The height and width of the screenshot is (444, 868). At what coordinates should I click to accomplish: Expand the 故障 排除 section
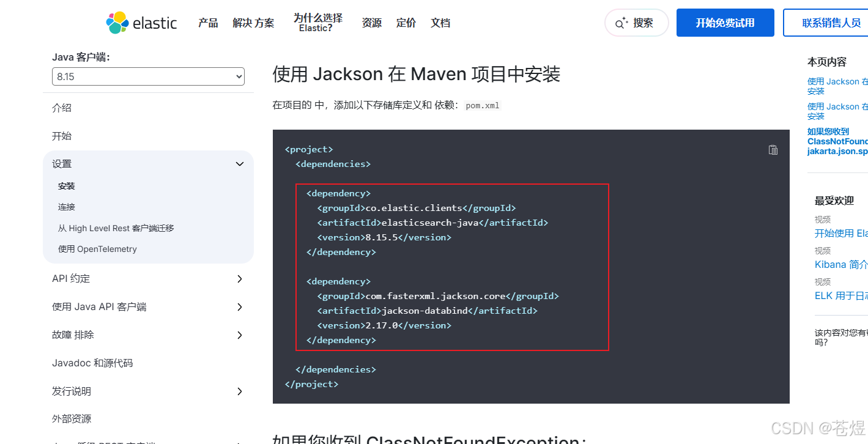tap(240, 335)
